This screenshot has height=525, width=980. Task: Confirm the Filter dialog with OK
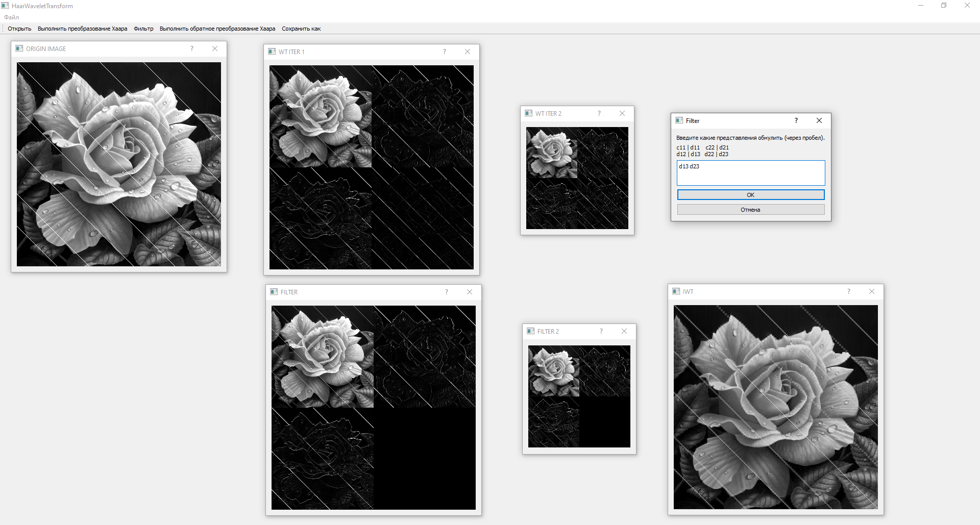[x=751, y=195]
